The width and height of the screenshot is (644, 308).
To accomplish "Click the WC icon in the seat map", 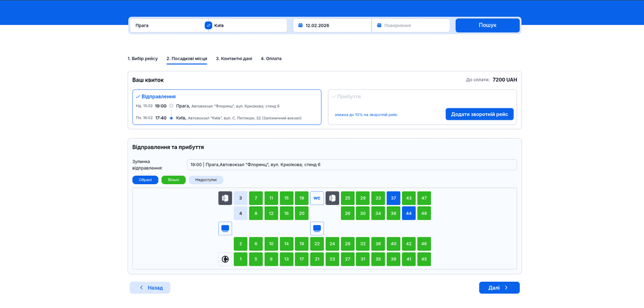I will click(317, 198).
